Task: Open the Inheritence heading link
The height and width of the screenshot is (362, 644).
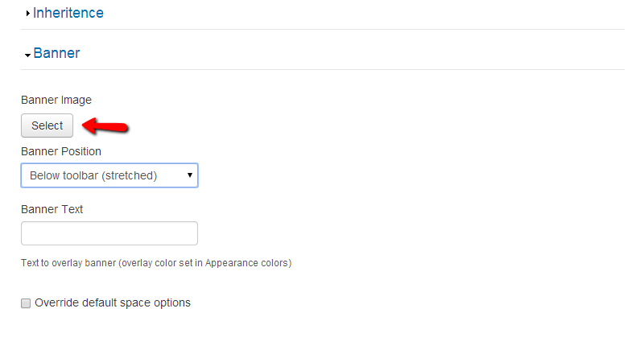Action: click(x=68, y=13)
